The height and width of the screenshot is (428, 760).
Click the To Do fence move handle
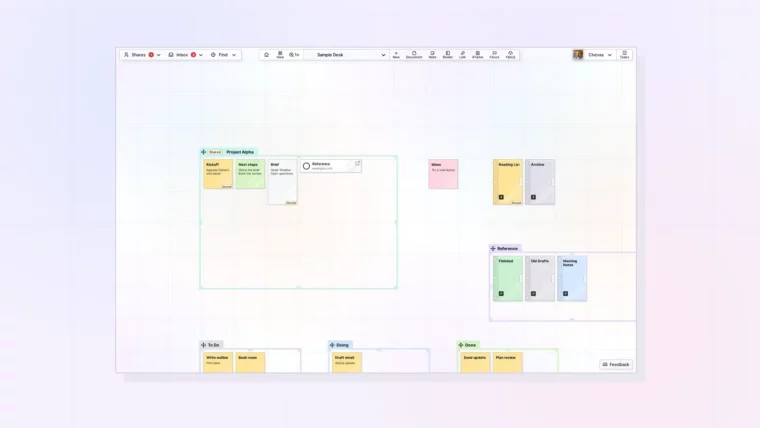tap(204, 345)
